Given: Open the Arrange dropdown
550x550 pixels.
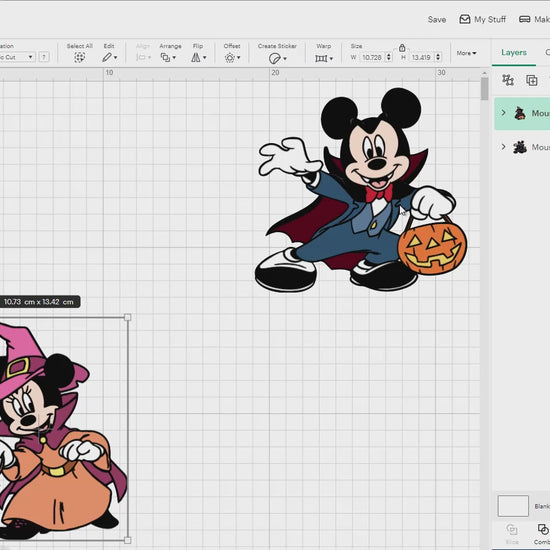Looking at the screenshot, I should [x=168, y=57].
